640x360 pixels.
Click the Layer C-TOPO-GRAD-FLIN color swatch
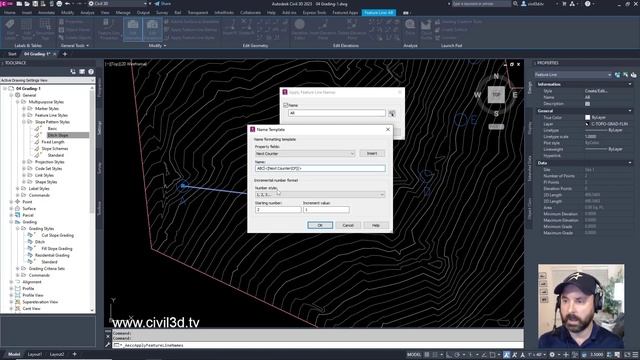[x=587, y=124]
